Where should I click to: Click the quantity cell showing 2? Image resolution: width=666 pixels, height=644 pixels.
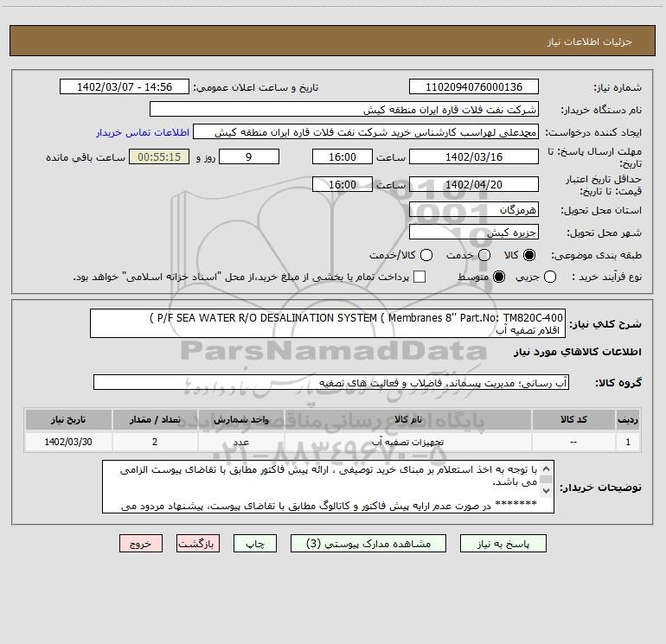click(155, 442)
